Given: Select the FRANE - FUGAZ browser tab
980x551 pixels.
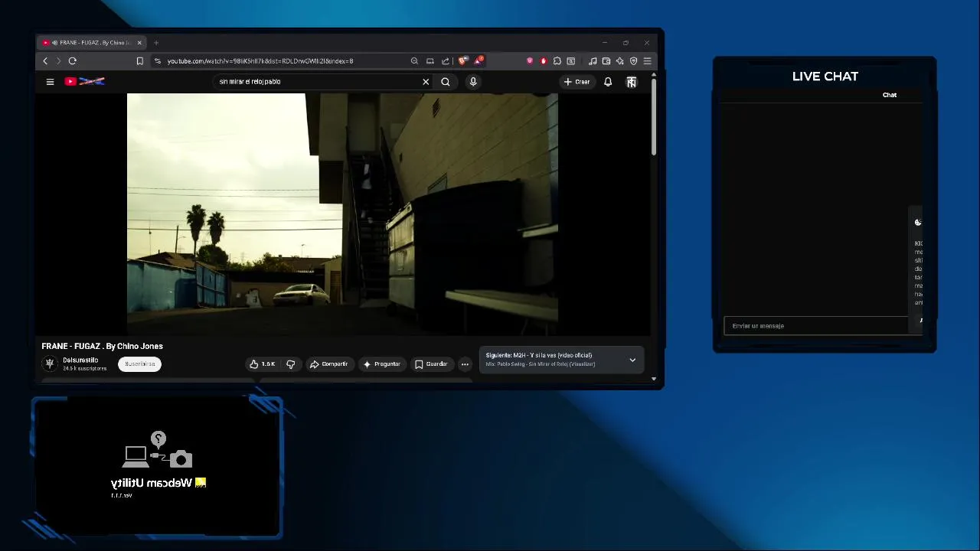Looking at the screenshot, I should (91, 43).
